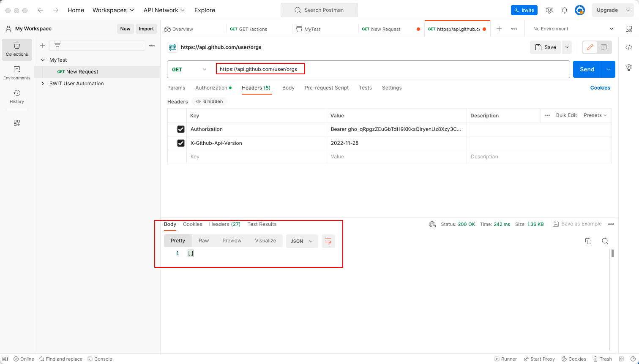Open the notifications bell
Viewport: 639px width, 364px height.
click(x=565, y=10)
